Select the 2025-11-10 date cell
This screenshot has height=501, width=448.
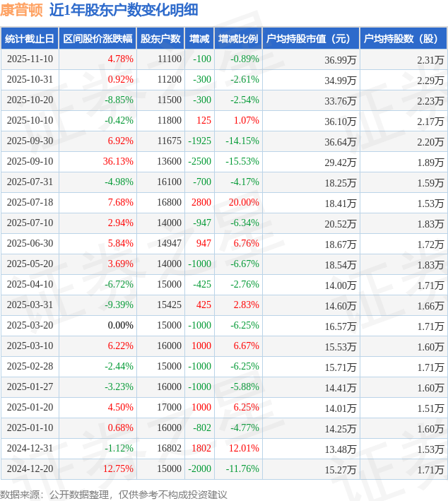(29, 59)
